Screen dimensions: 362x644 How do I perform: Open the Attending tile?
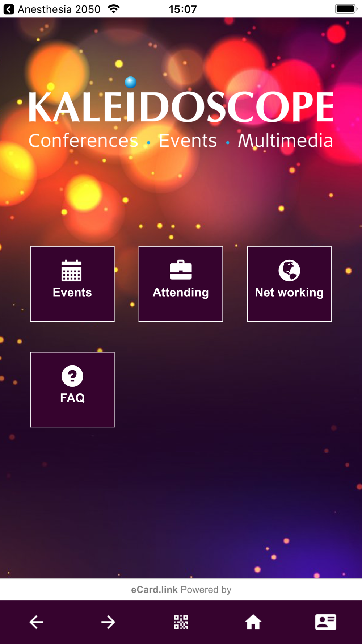click(x=181, y=284)
